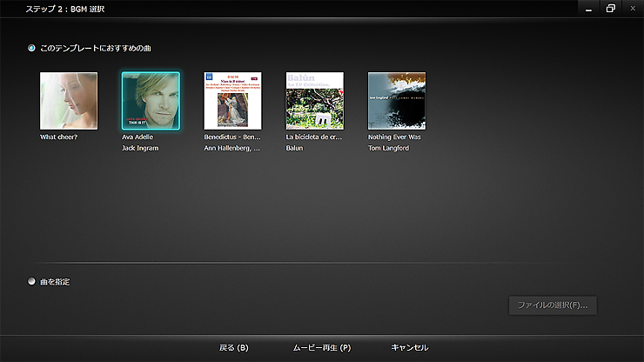Viewport: 644px width, 362px height.
Task: Click the Jack Ingram artist name
Action: coord(140,149)
